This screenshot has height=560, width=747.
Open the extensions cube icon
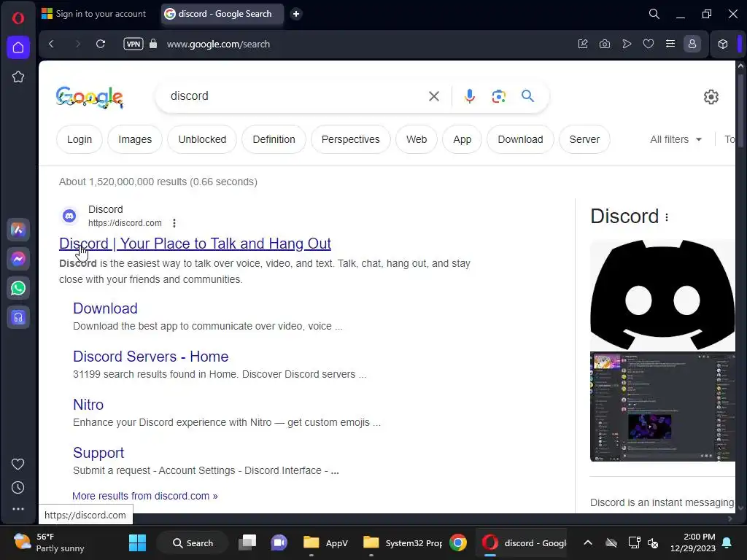(x=723, y=44)
